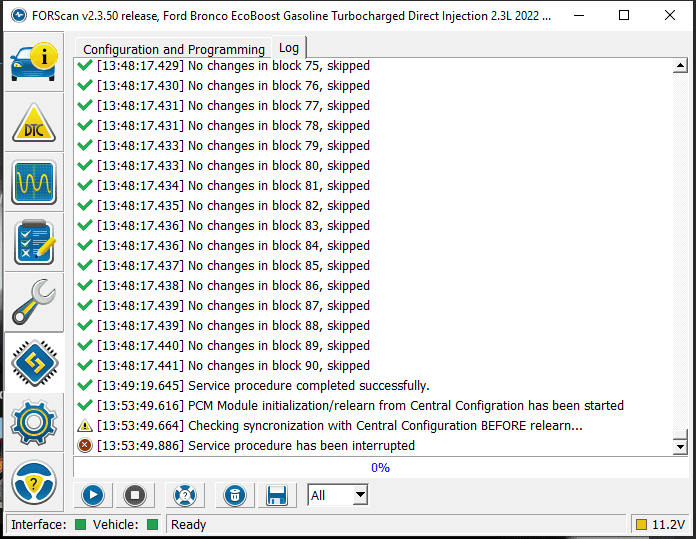Viewport: 696px width, 539px height.
Task: Open the wrench service procedures section
Action: (x=33, y=302)
